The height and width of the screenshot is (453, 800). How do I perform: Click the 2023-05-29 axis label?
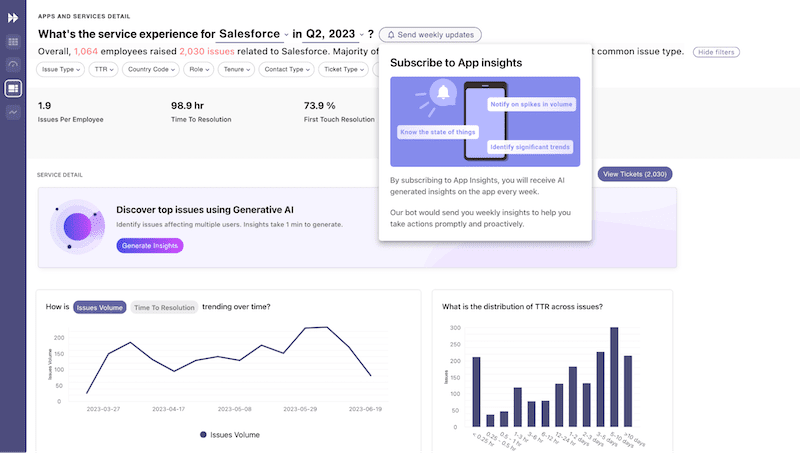click(x=300, y=409)
